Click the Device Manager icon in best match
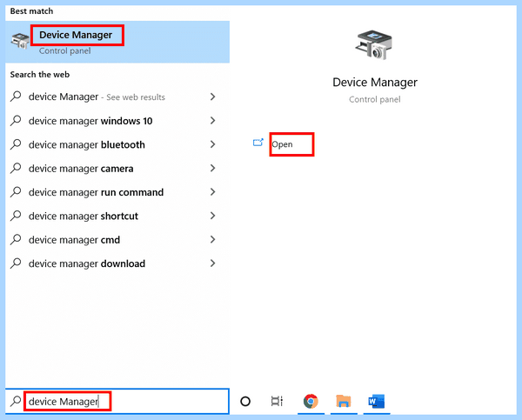 20,41
